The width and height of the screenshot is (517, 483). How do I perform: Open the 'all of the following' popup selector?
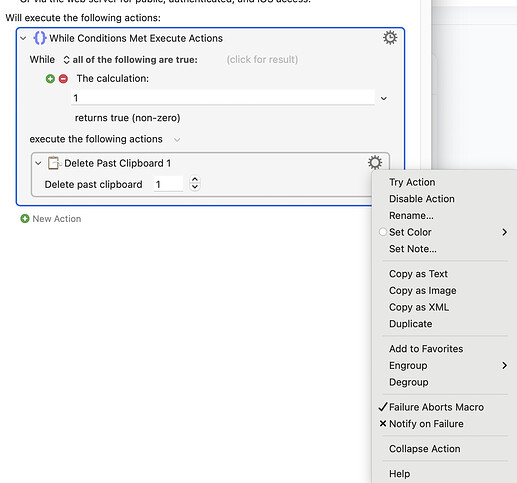[130, 60]
